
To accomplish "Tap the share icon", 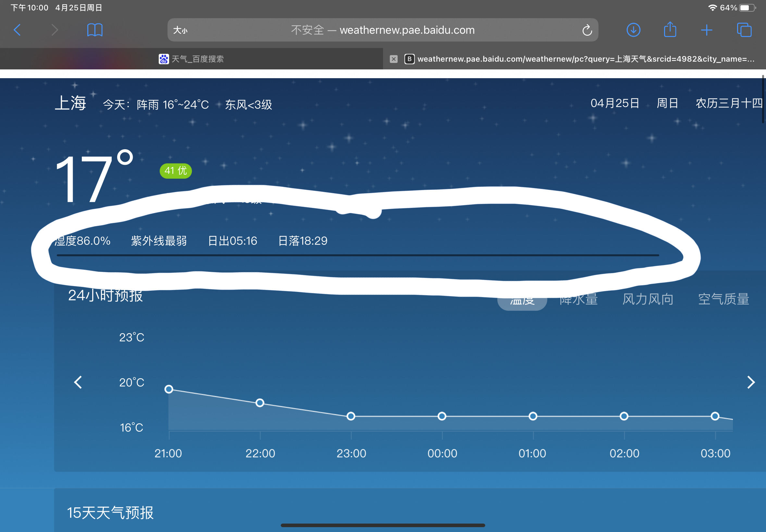I will tap(670, 30).
